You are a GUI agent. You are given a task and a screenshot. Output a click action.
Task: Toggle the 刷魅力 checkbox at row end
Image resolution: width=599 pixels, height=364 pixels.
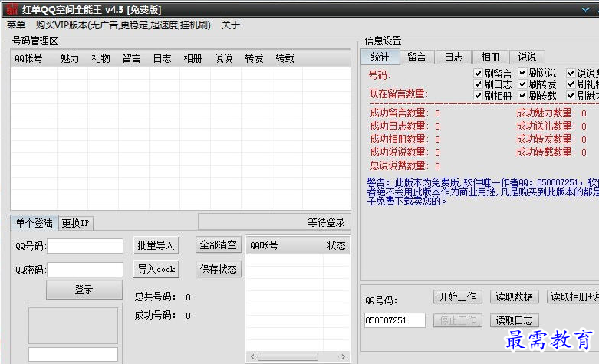coord(571,95)
